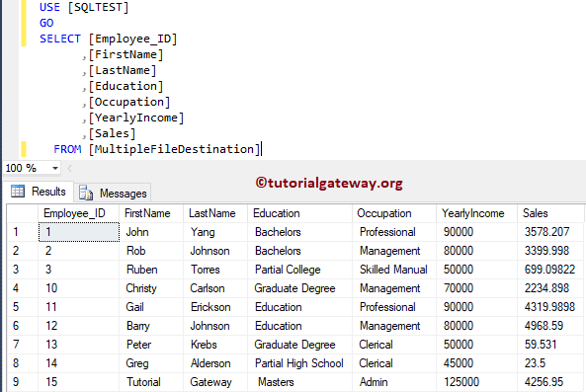
Task: Click [MultipleFileDestination] in the FROM clause
Action: pos(175,149)
